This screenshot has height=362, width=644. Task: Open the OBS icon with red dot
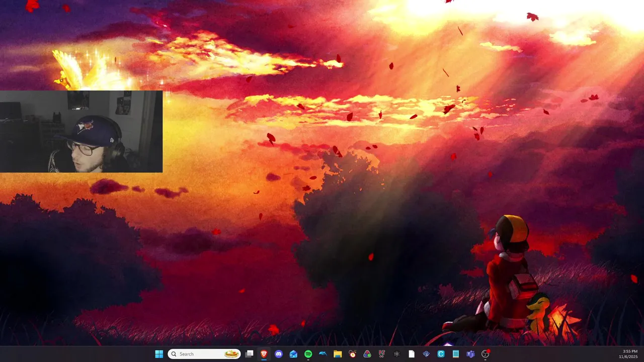tap(486, 354)
